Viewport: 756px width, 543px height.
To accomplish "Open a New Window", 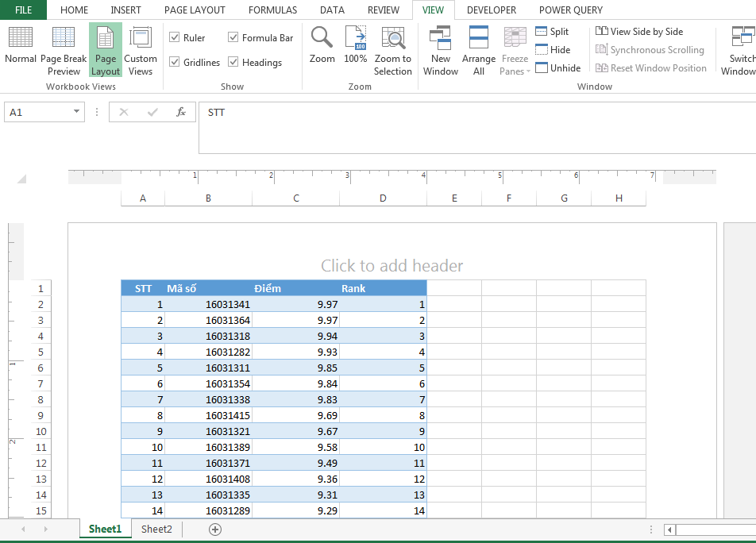I will tap(440, 51).
